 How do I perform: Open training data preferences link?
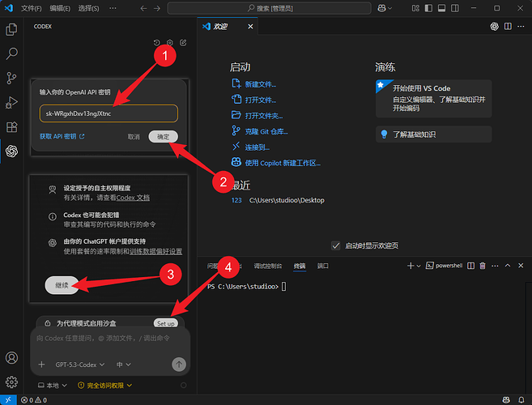[x=156, y=251]
